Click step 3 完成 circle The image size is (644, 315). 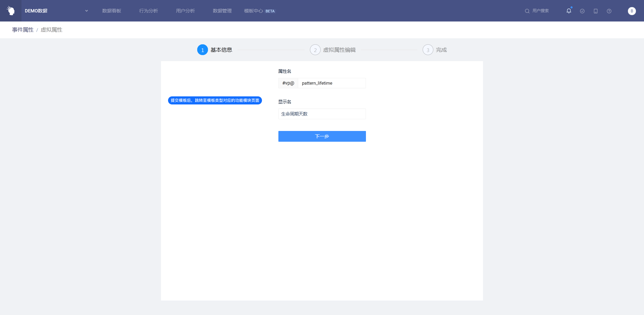pos(428,50)
